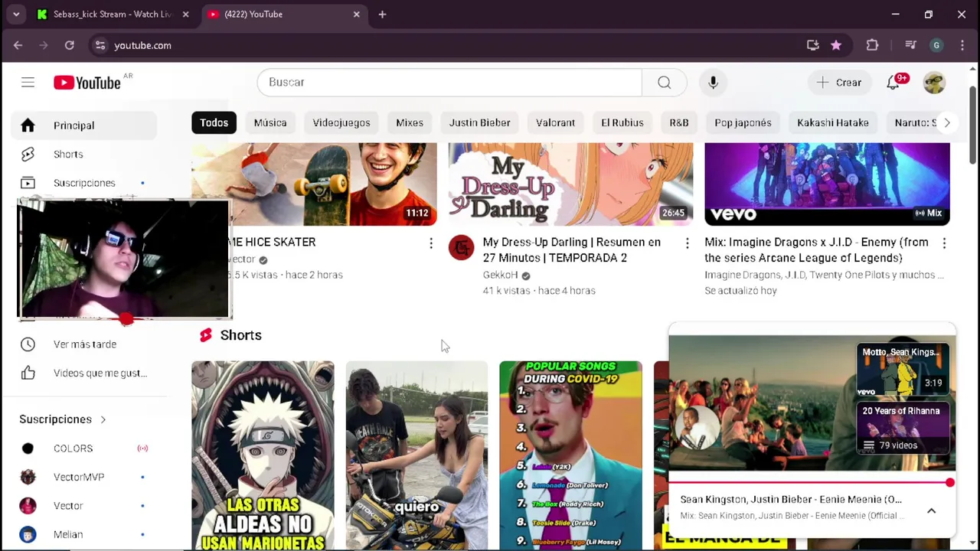The image size is (980, 551).
Task: Open the YouTube hamburger guide menu
Action: click(28, 82)
